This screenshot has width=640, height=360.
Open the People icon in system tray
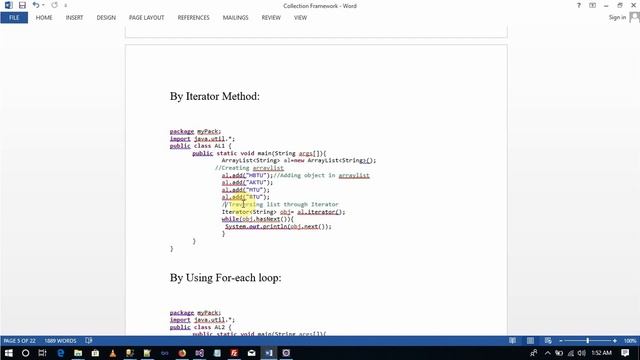click(533, 353)
